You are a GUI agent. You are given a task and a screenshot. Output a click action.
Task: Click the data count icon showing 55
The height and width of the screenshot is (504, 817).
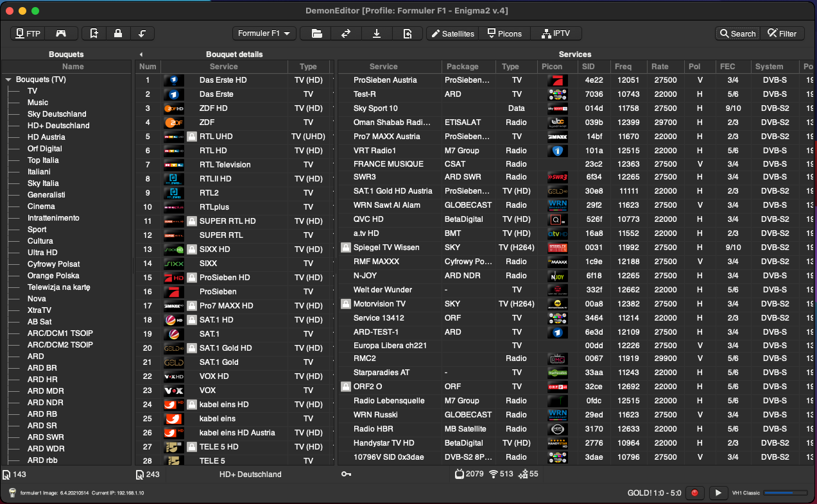523,475
